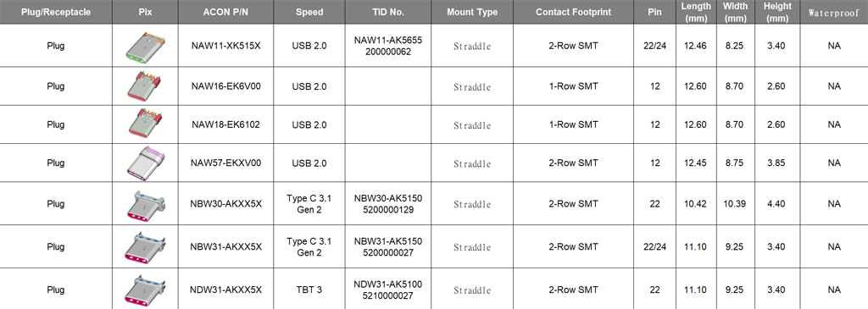
Task: Click the NBW31-AKXX5X plug thumbnail
Action: click(x=145, y=247)
